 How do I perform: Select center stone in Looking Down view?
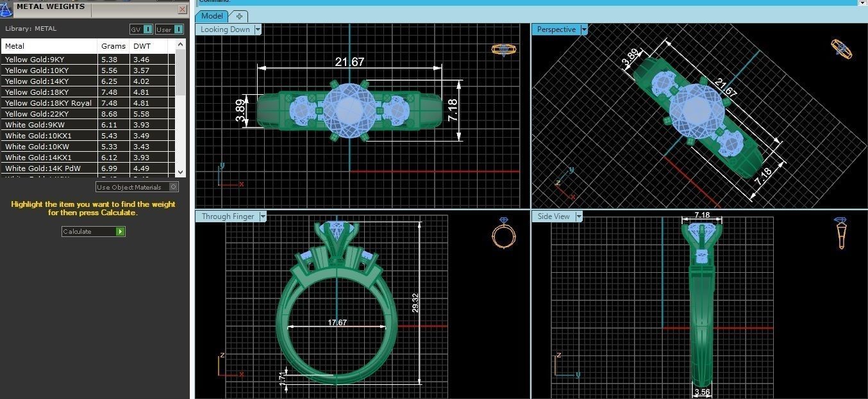pyautogui.click(x=349, y=110)
